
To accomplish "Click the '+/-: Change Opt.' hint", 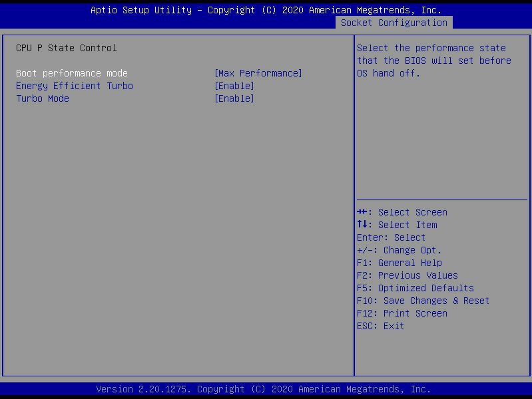I will (399, 250).
